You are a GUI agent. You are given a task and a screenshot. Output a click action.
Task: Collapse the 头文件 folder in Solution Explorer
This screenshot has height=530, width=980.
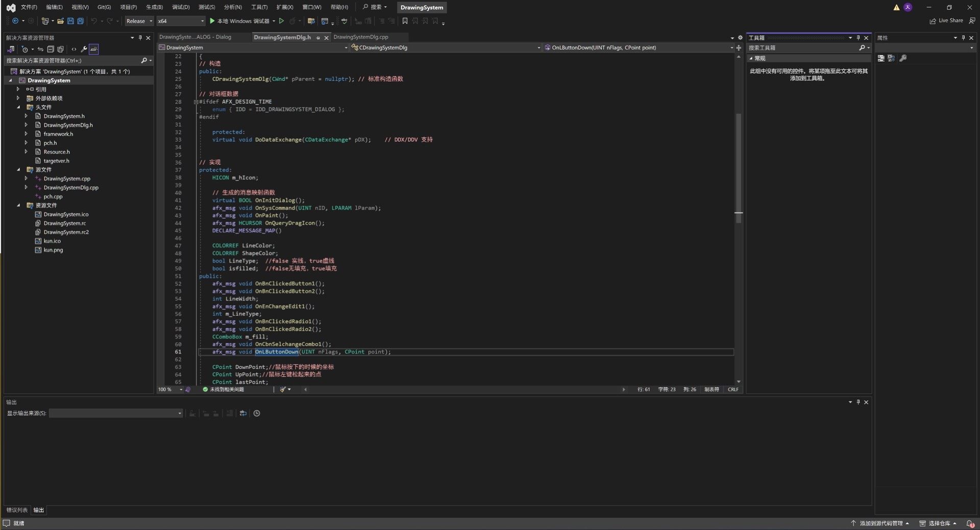[x=18, y=107]
